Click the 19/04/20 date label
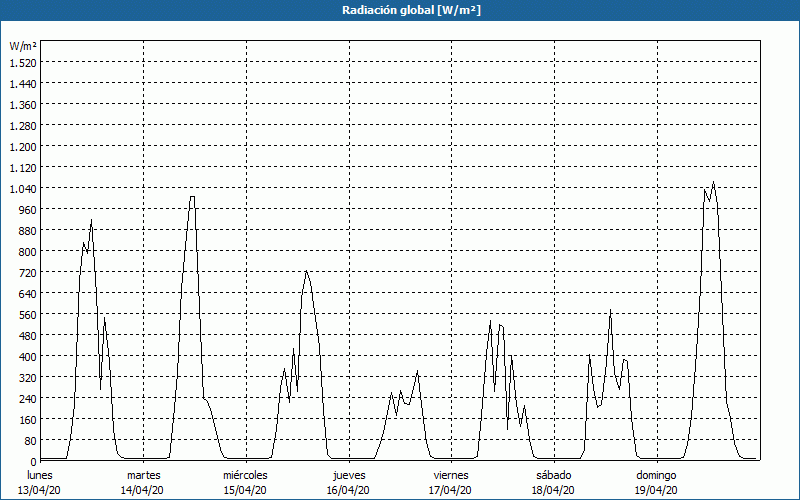800x500 pixels. (x=656, y=490)
